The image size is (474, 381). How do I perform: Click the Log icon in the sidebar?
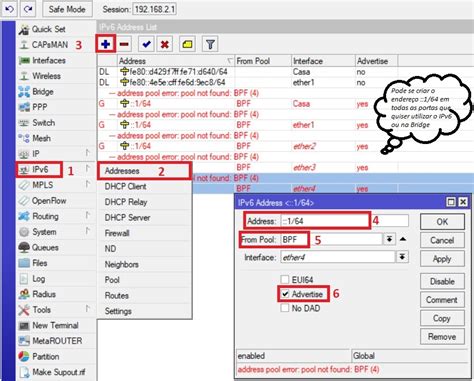pyautogui.click(x=24, y=279)
